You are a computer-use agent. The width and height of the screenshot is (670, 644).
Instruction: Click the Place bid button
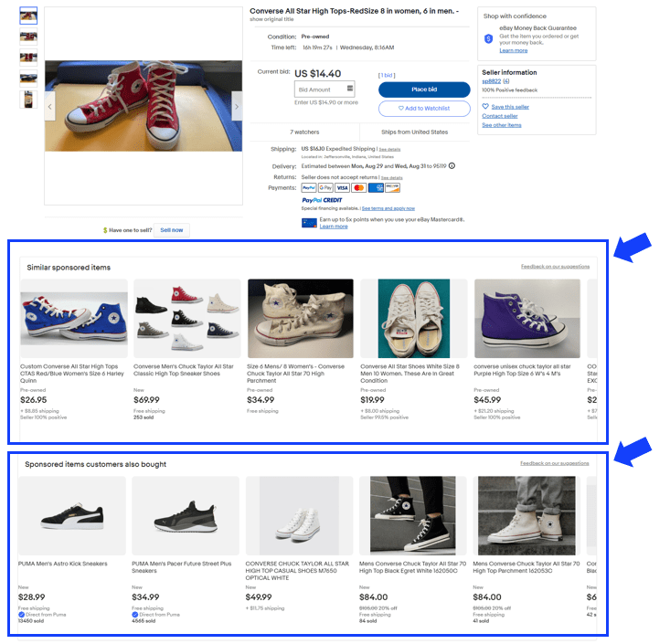tap(424, 90)
